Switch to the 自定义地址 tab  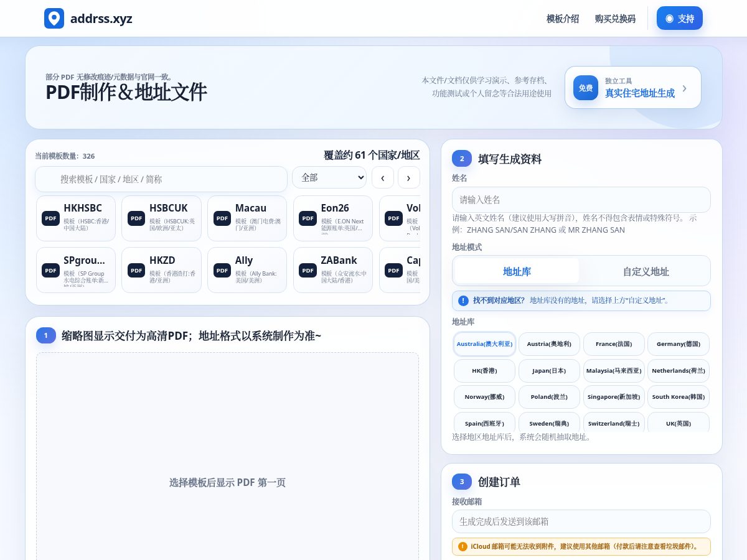(646, 271)
